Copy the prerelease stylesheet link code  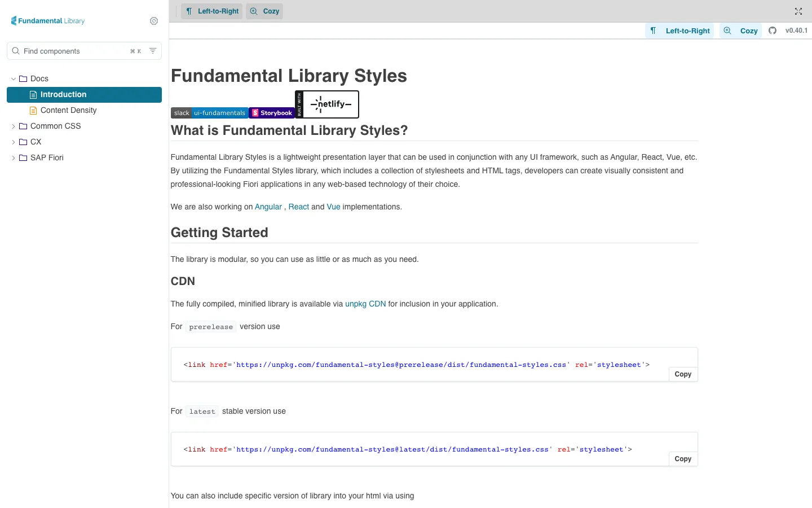[x=683, y=374]
